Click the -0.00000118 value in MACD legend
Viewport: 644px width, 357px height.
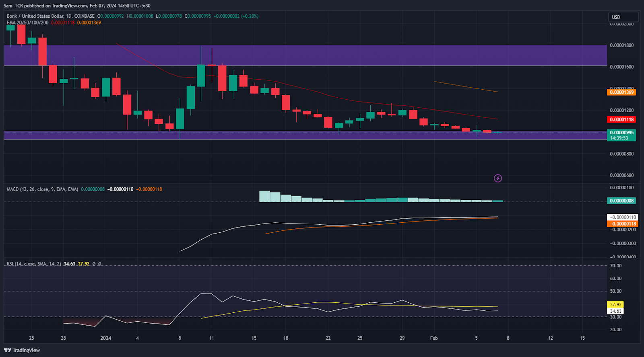pos(149,189)
